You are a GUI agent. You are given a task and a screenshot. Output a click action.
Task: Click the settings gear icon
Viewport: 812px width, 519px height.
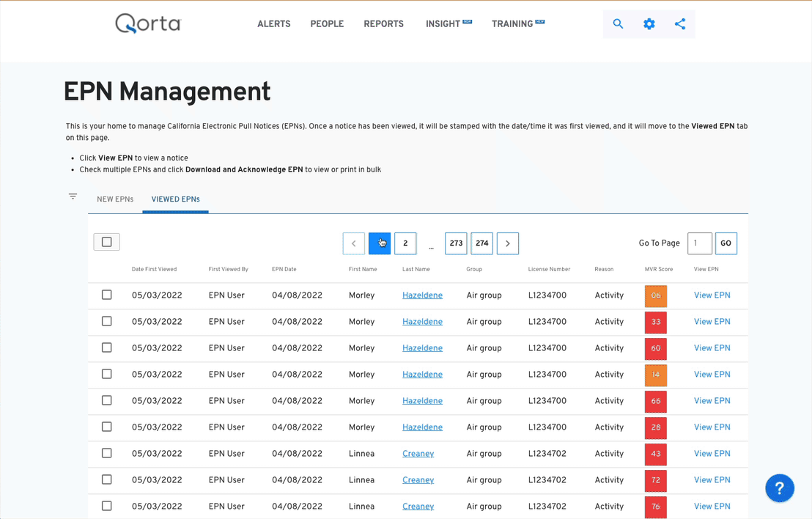[x=649, y=23]
